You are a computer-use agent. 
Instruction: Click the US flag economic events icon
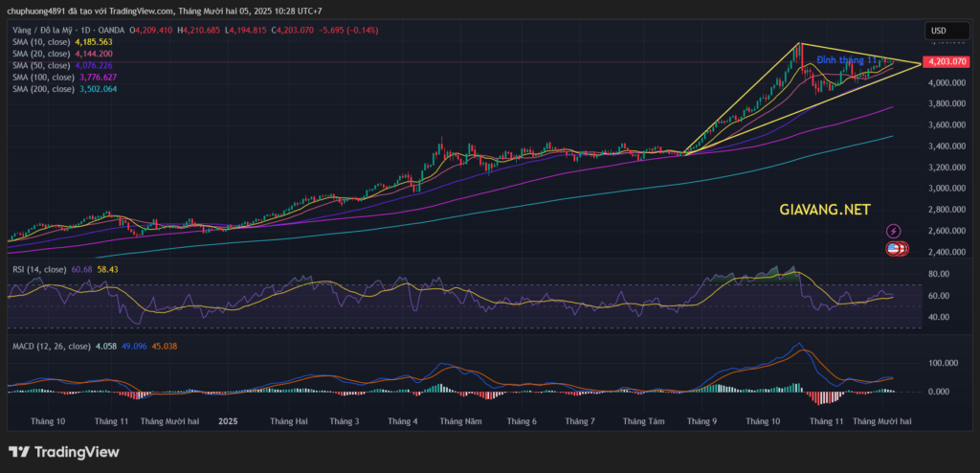(x=893, y=249)
